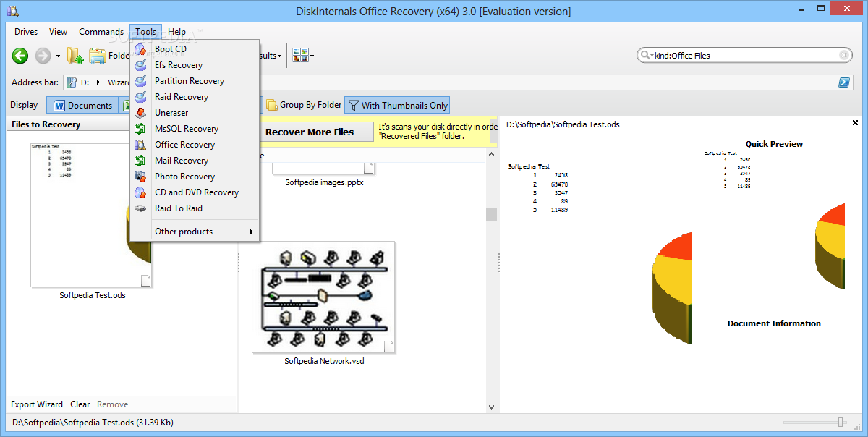This screenshot has width=868, height=437.
Task: Click the preview path D:\Softpedia\Softpedia Test.ods
Action: [x=563, y=124]
